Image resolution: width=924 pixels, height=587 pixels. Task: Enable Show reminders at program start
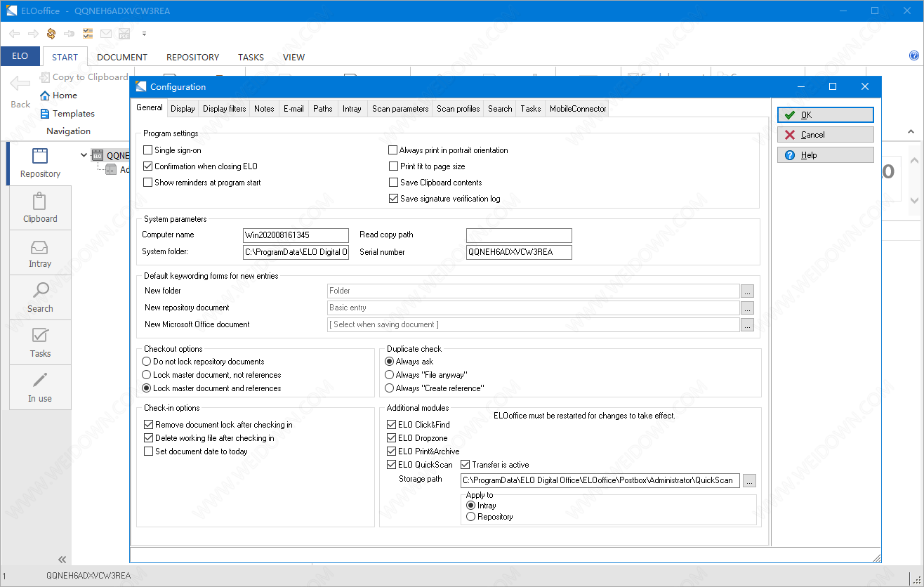tap(147, 183)
